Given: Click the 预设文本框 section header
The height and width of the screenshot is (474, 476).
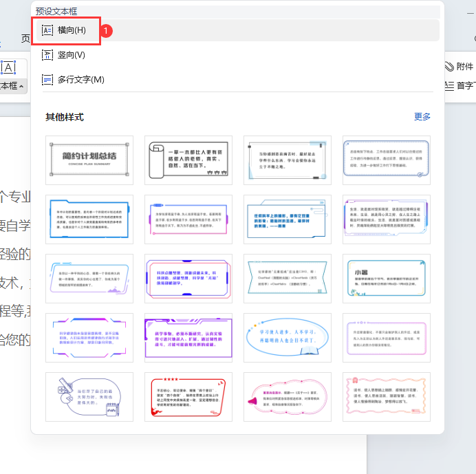Looking at the screenshot, I should point(56,12).
